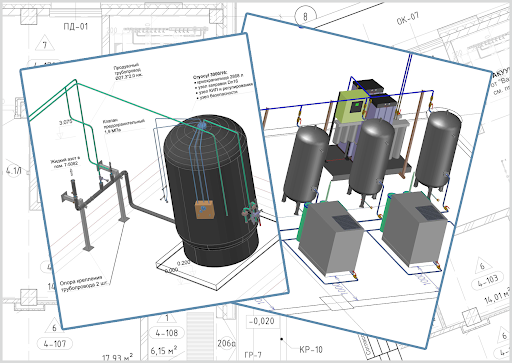Click the 'Опора крепления трубопровода' annotation text
This screenshot has width=512, height=363.
pyautogui.click(x=85, y=284)
